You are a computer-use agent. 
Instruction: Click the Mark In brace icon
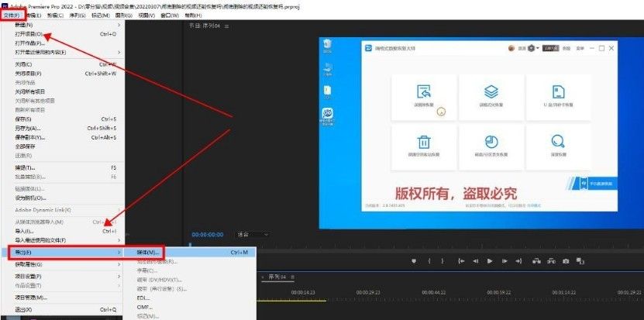(x=429, y=261)
